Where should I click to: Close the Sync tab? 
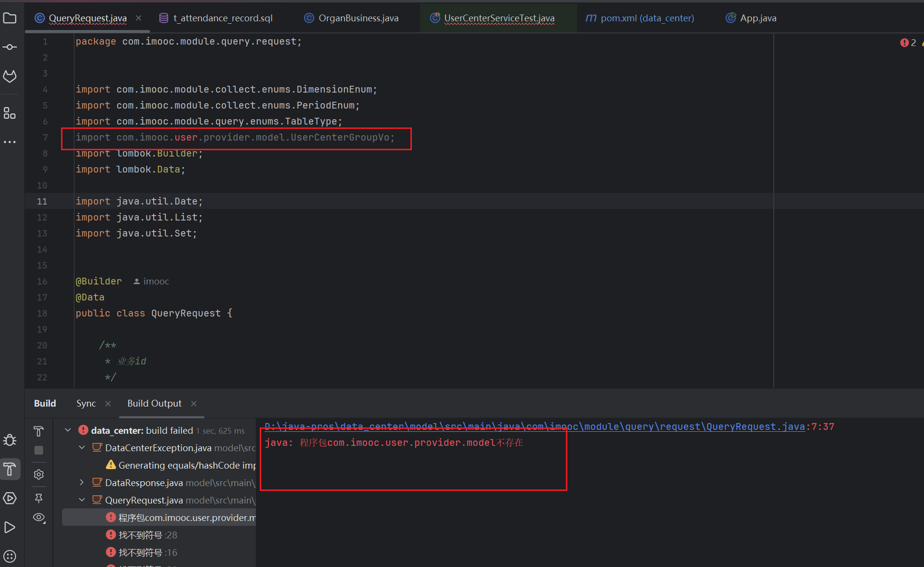point(108,404)
